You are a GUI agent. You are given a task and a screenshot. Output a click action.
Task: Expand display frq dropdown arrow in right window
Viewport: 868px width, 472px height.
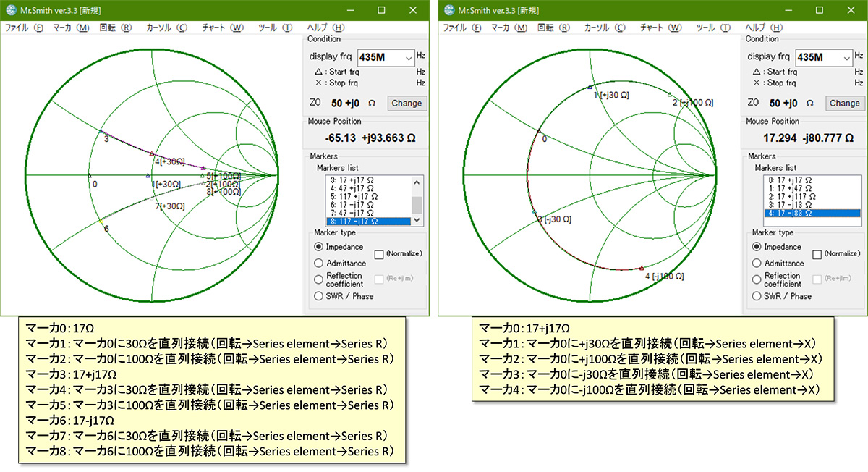tap(847, 57)
